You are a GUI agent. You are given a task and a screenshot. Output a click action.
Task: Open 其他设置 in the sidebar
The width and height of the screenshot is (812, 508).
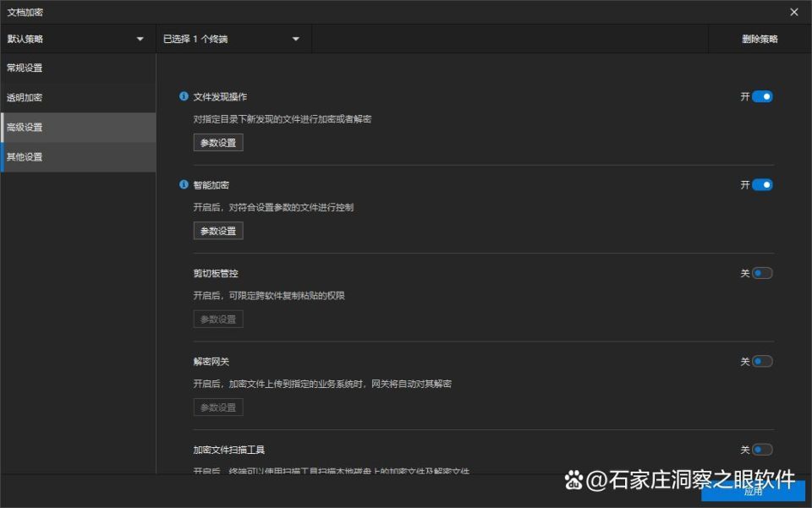tap(78, 157)
